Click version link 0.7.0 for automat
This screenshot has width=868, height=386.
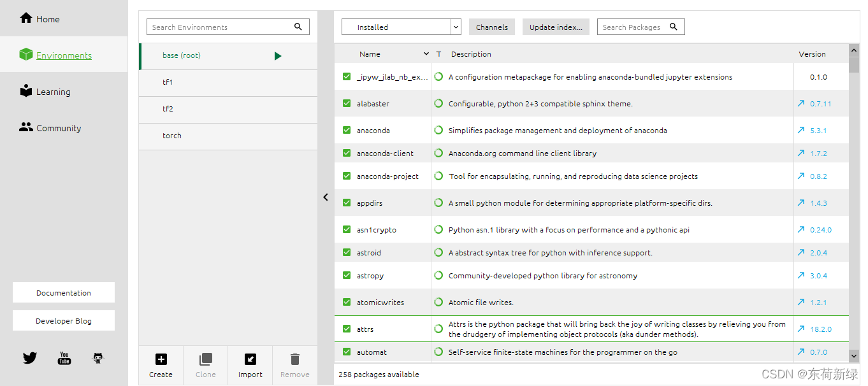click(819, 352)
